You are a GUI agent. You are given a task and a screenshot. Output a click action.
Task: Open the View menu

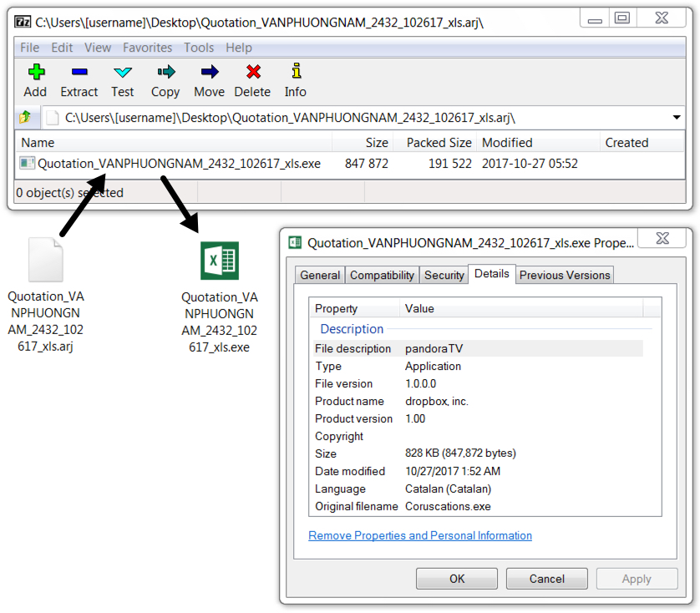pyautogui.click(x=98, y=48)
